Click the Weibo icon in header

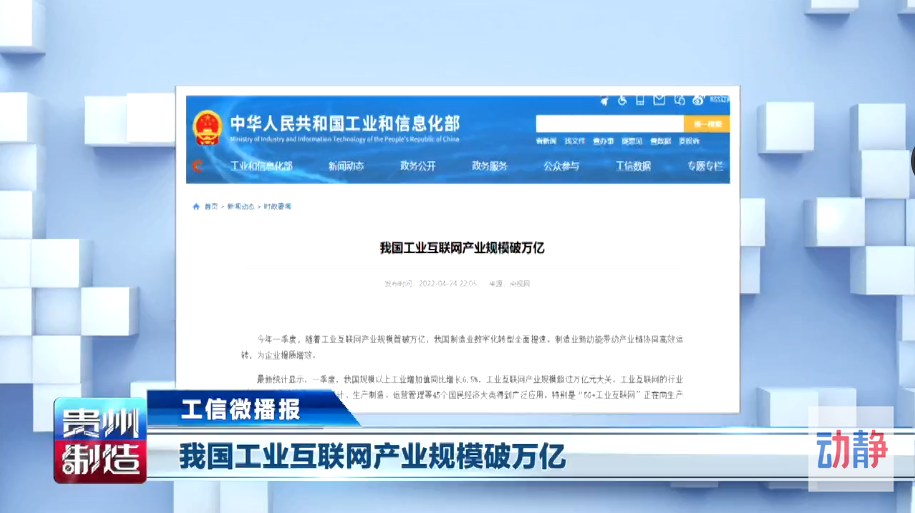(x=697, y=100)
